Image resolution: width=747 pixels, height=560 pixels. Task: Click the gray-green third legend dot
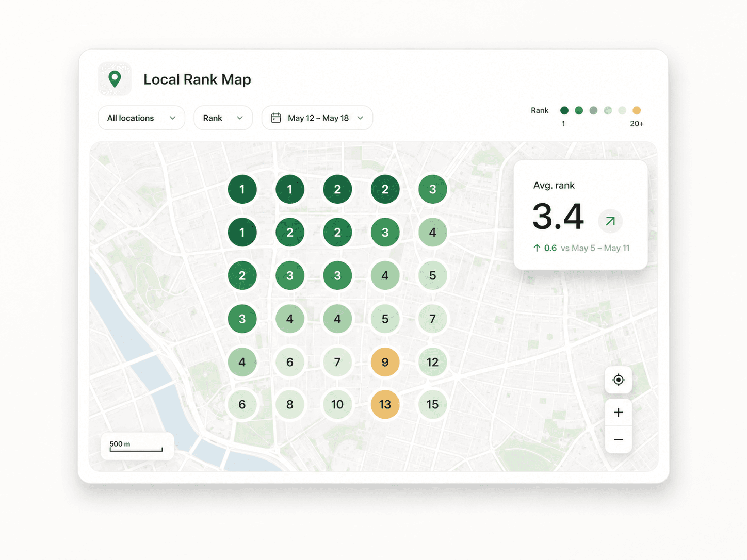pyautogui.click(x=593, y=110)
